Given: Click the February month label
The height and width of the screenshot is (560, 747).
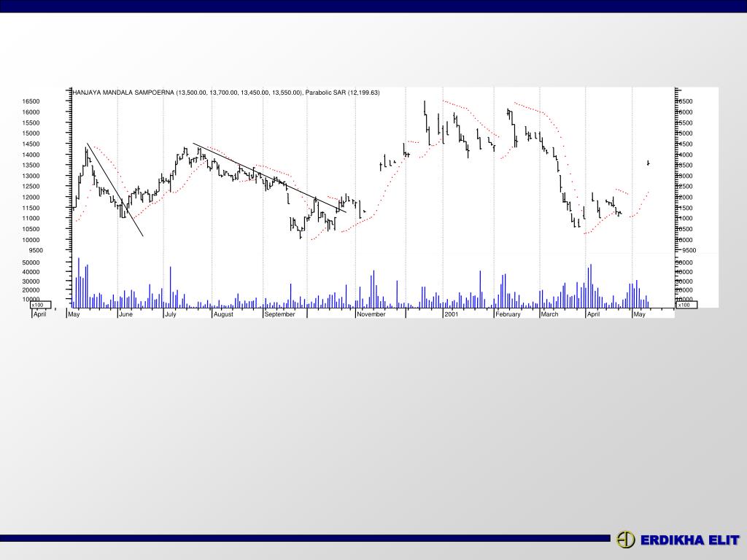Looking at the screenshot, I should tap(508, 314).
